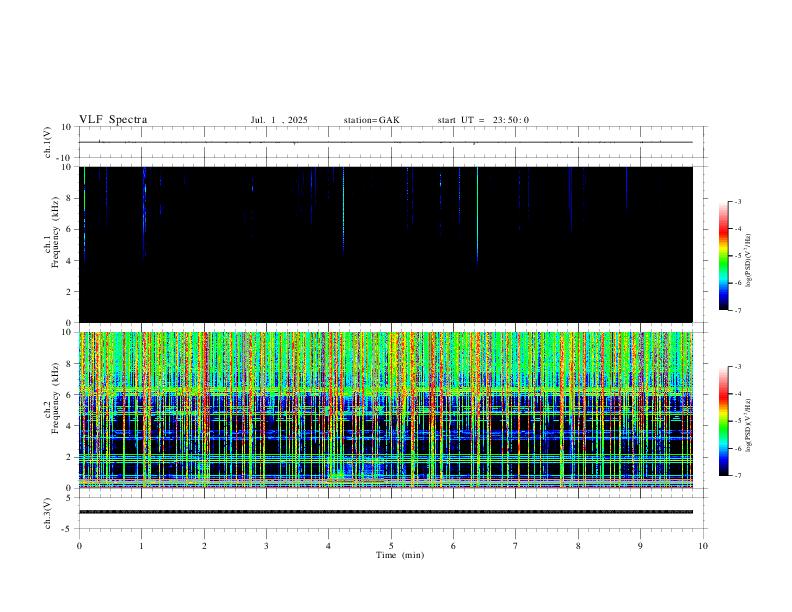The height and width of the screenshot is (612, 792).
Task: Click the "Time (min)" axis label
Action: point(400,555)
